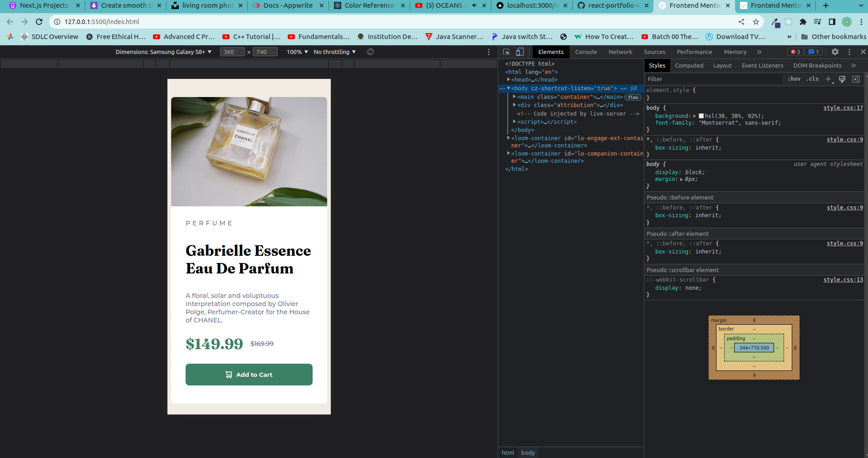
Task: Open the background color swatch picker
Action: coord(701,116)
